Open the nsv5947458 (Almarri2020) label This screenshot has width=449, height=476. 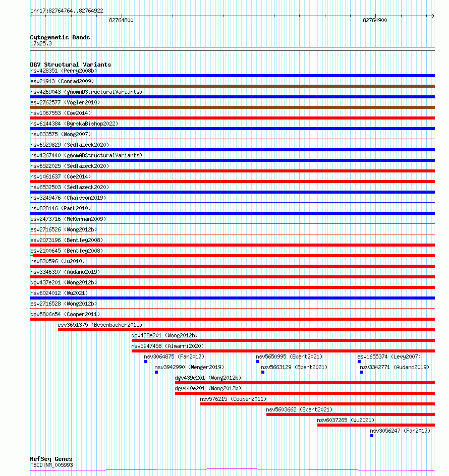point(167,346)
